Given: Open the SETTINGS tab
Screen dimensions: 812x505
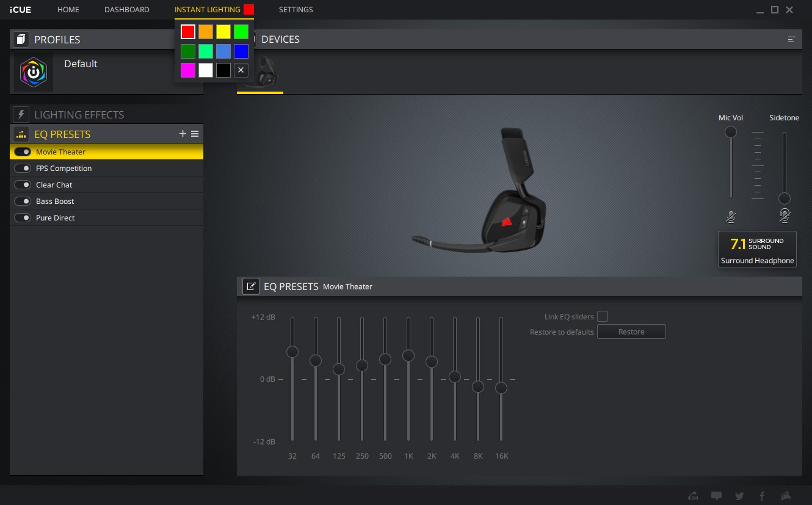Looking at the screenshot, I should [296, 10].
